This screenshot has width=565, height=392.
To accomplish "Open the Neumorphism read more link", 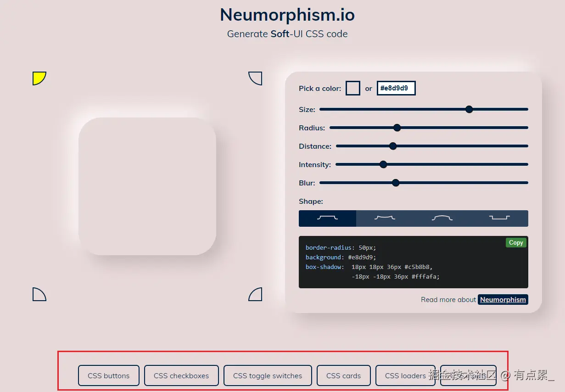I will pyautogui.click(x=503, y=300).
